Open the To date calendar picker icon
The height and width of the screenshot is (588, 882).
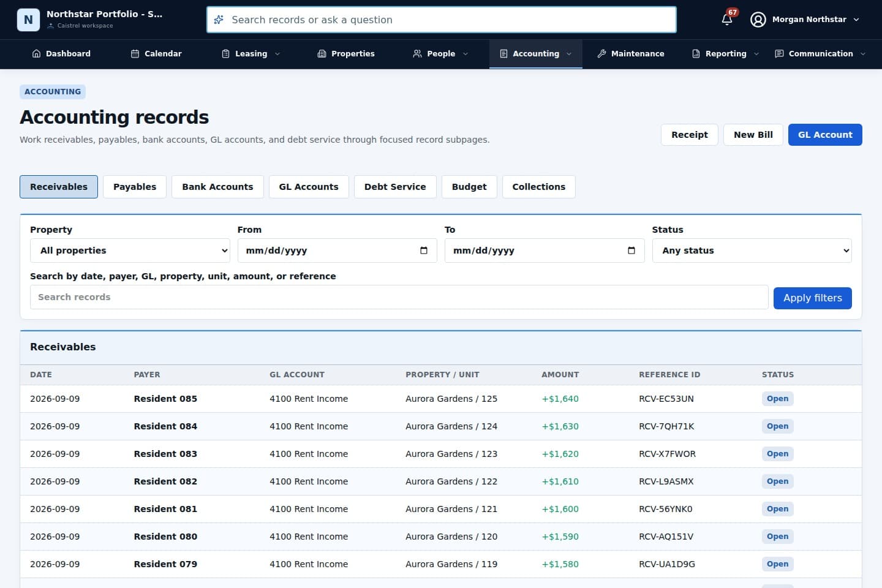point(631,251)
